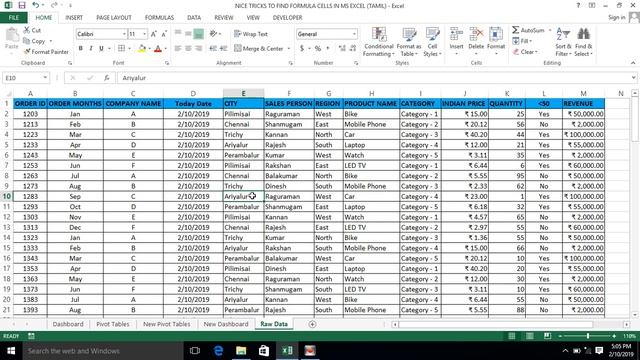640x360 pixels.
Task: Select column E header
Action: coord(243,93)
